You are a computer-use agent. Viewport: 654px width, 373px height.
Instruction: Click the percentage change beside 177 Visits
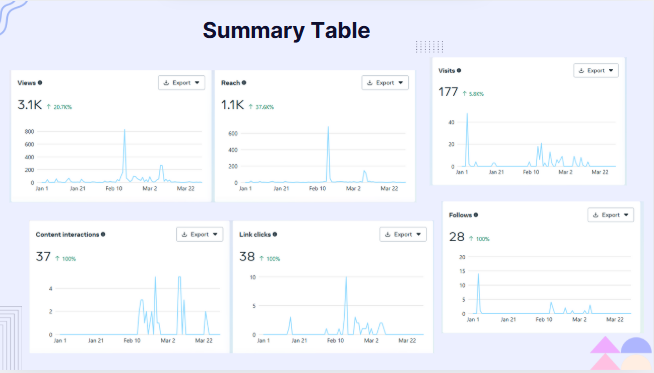pyautogui.click(x=473, y=94)
